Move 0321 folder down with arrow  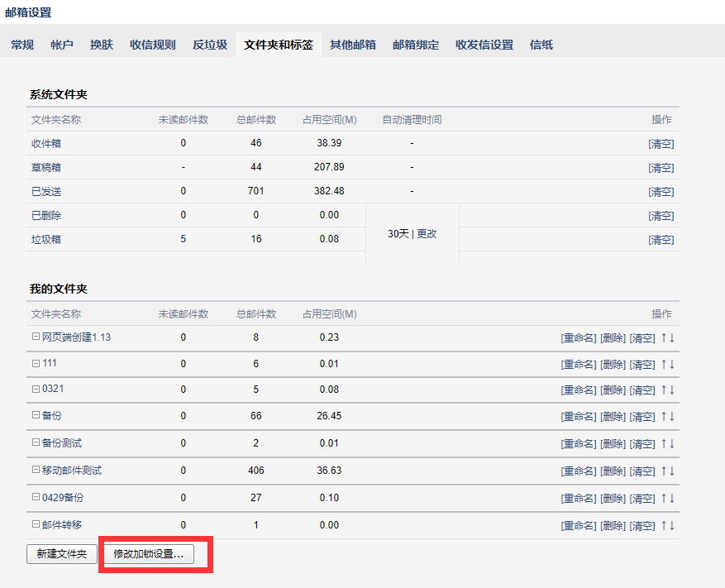[672, 390]
